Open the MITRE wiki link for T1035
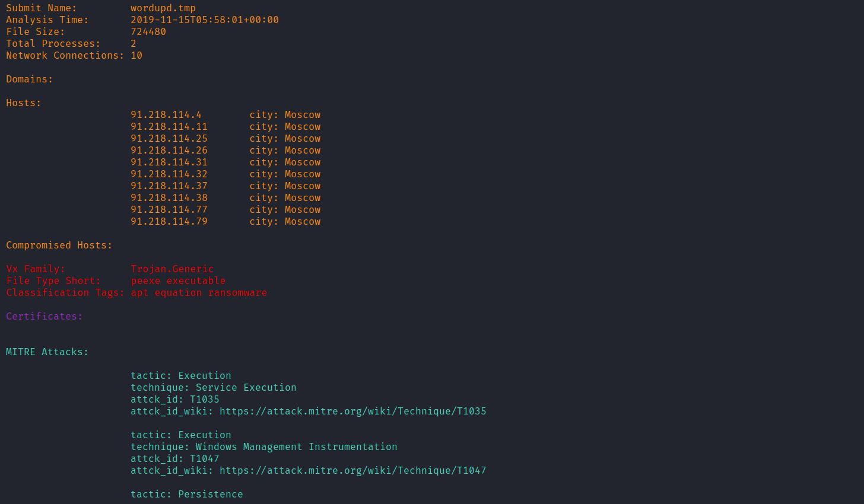Screen dimensions: 864x504 [353, 412]
